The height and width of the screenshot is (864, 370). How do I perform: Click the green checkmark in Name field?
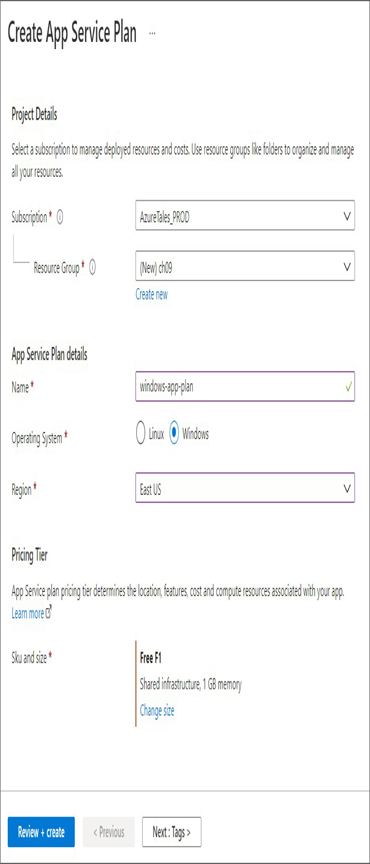pos(348,387)
